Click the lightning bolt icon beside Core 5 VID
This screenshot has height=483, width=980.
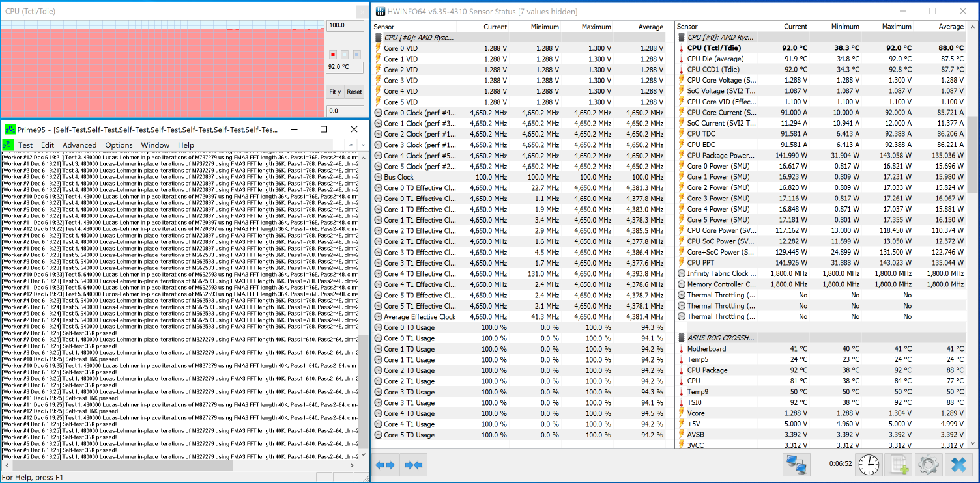click(378, 102)
